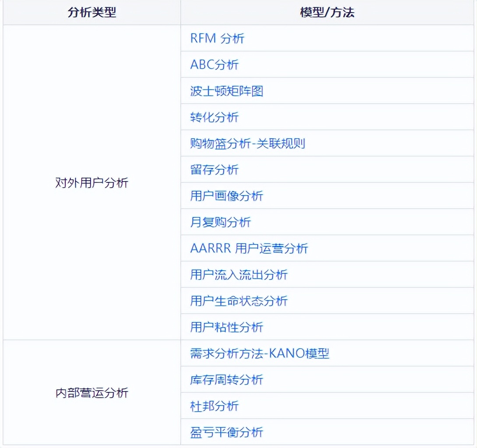Click the 用户生命状态分析 link
Image resolution: width=477 pixels, height=448 pixels.
tap(239, 301)
